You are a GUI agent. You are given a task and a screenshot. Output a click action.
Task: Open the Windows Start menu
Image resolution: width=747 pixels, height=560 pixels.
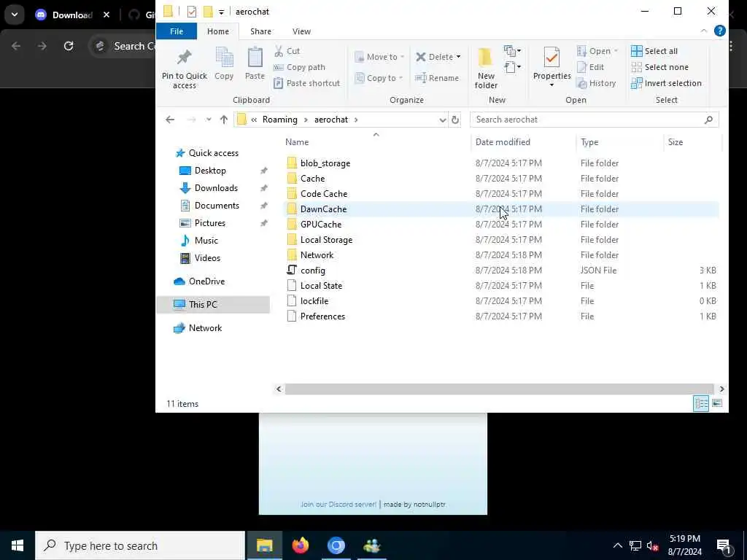click(x=18, y=545)
